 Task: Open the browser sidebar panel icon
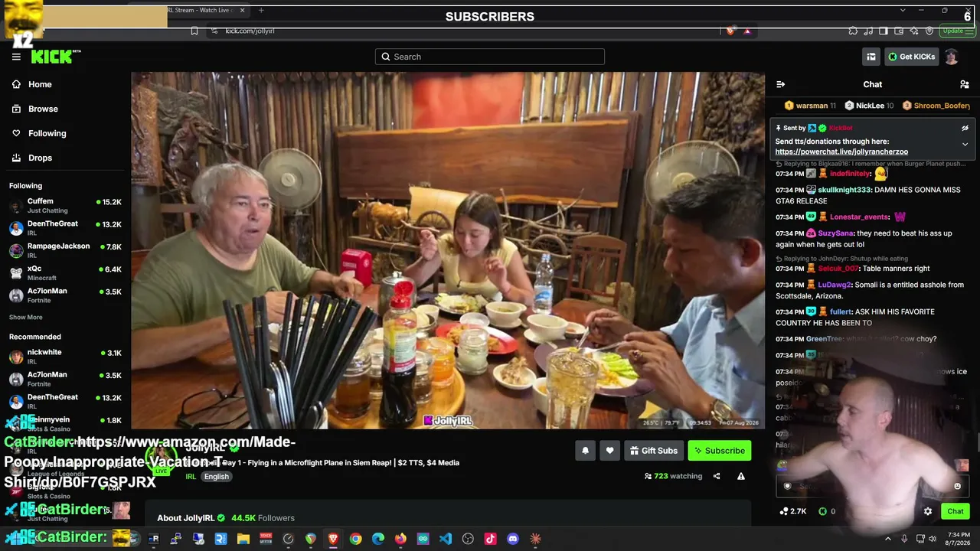[884, 31]
